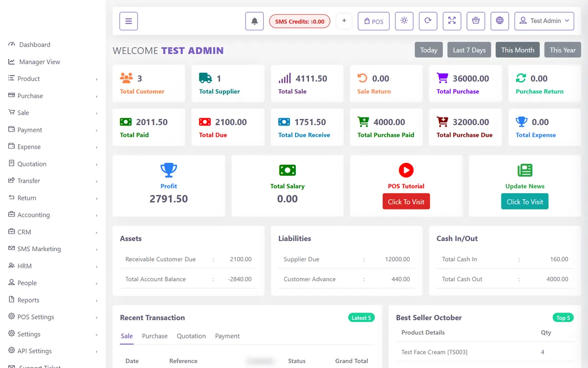Screen dimensions: 588x368
Task: Expand the SMS Marketing sidebar menu
Action: pyautogui.click(x=53, y=249)
